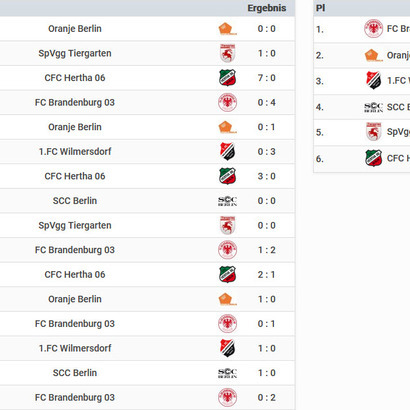Open the 0 : 4 match result
Image resolution: width=410 pixels, height=410 pixels.
(x=266, y=103)
